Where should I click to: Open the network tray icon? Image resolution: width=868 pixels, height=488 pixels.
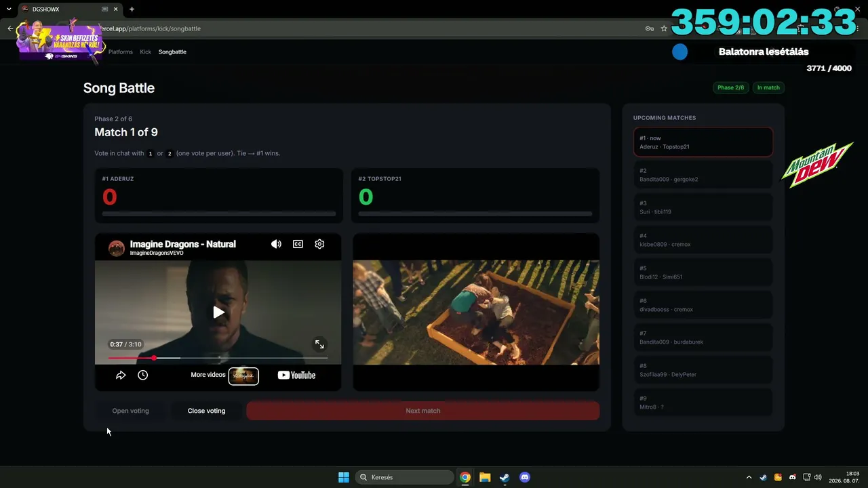click(x=807, y=477)
